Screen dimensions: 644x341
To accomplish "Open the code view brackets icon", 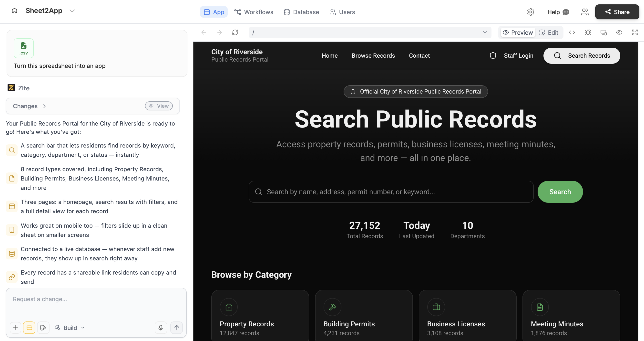I will [572, 32].
